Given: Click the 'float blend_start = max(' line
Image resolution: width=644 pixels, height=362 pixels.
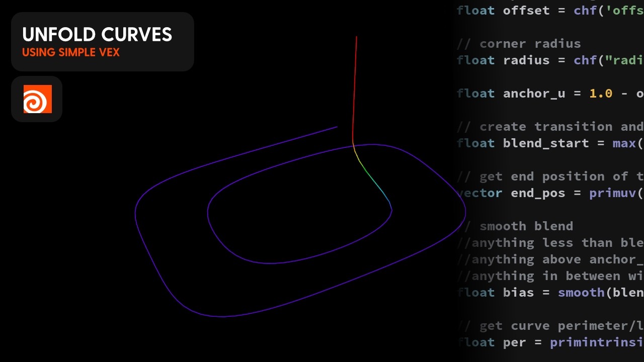Looking at the screenshot, I should point(550,143).
